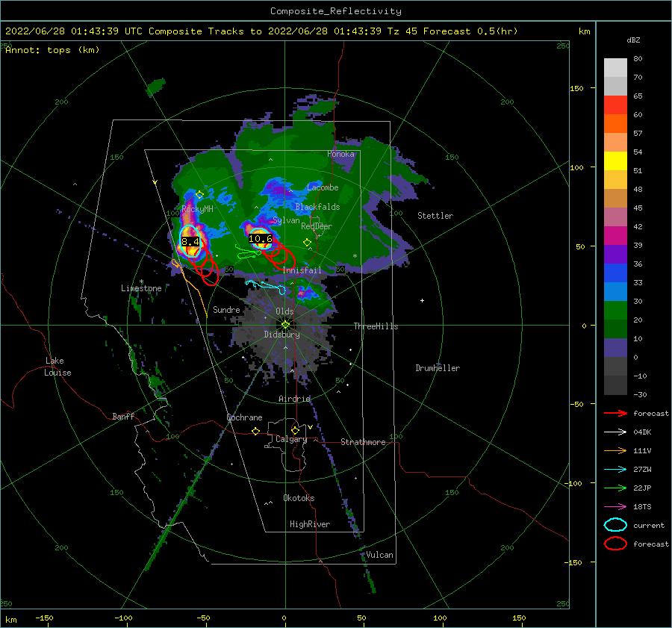Click the dark orange 57-60 dBZ swatch

click(615, 124)
